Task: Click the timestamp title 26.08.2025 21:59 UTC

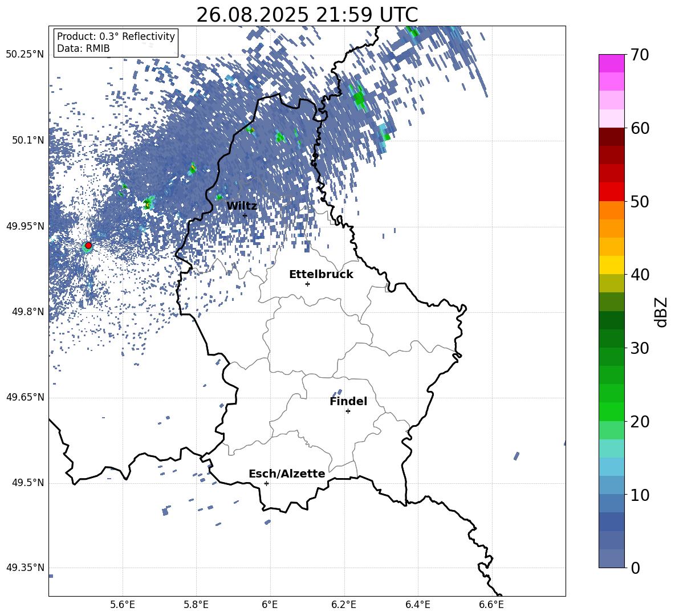Action: tap(307, 15)
